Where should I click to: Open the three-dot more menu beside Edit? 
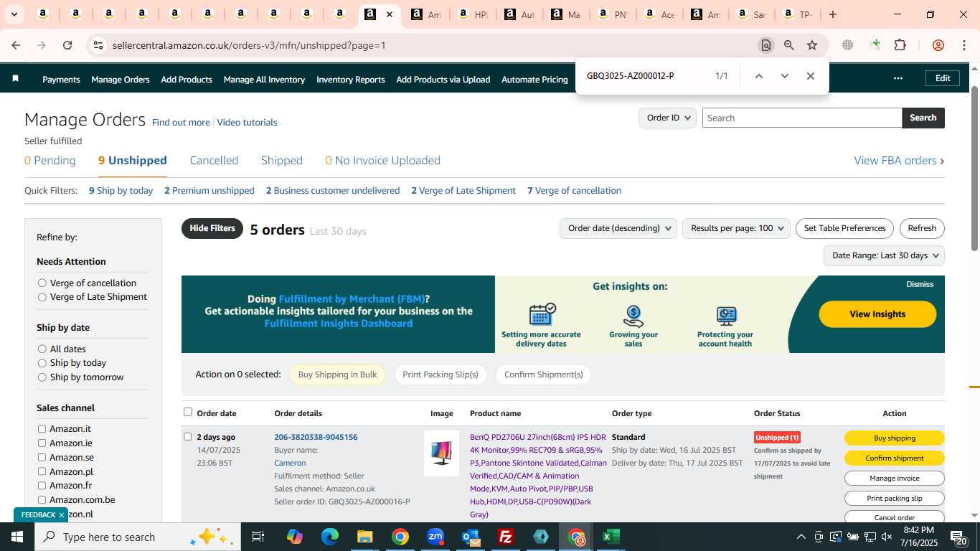click(897, 78)
